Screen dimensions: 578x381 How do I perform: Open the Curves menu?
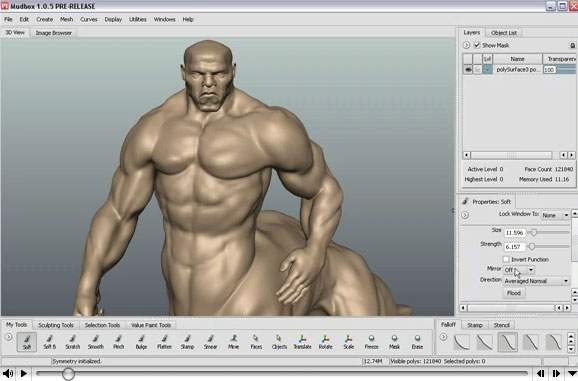coord(89,19)
